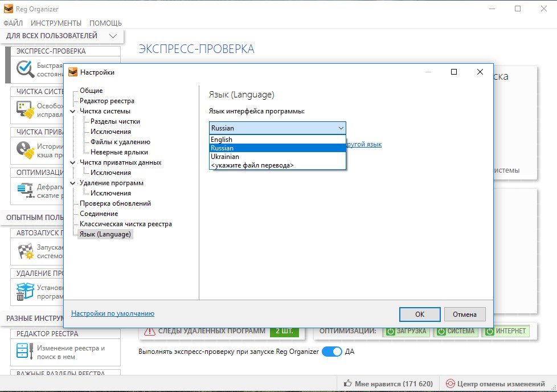This screenshot has height=392, width=557.
Task: Toggle express check on startup switch
Action: [x=331, y=352]
